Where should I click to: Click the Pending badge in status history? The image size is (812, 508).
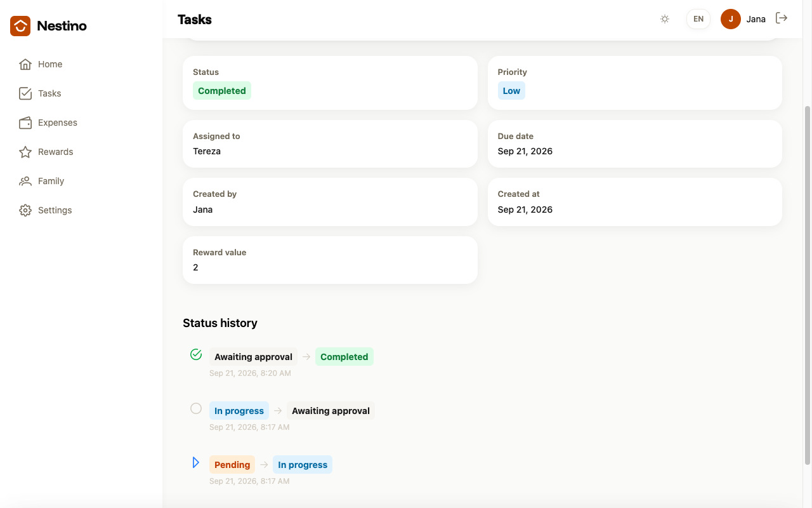click(x=232, y=465)
